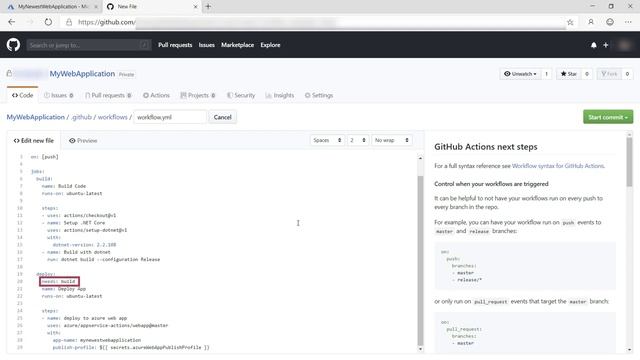Click the 'app-name: mynewestwebapplication' line
The height and width of the screenshot is (360, 640).
[97, 340]
